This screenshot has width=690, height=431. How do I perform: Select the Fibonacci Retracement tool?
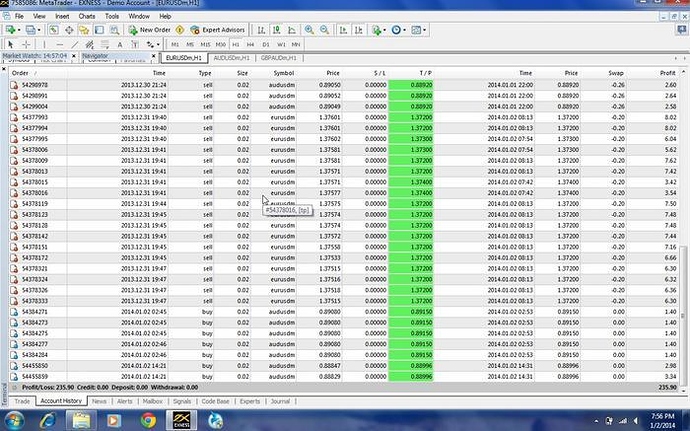[x=105, y=44]
